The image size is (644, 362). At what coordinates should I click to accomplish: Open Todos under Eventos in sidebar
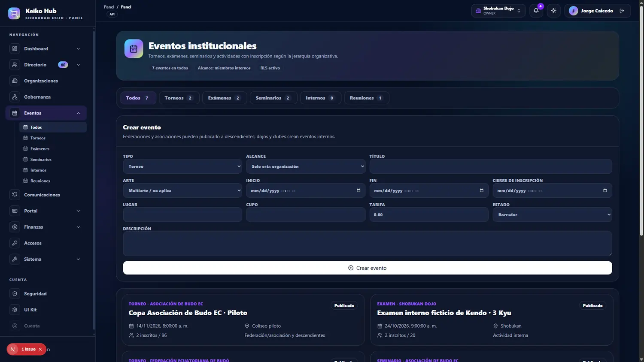53,127
